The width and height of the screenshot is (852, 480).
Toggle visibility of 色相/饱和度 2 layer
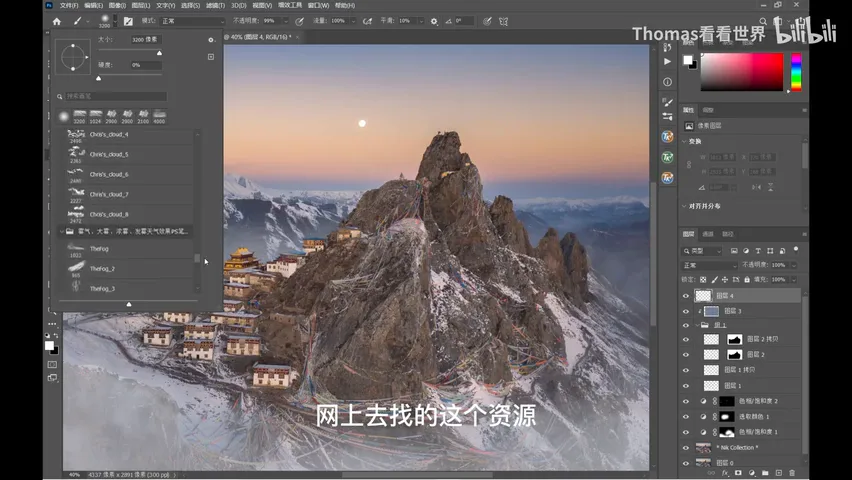686,401
